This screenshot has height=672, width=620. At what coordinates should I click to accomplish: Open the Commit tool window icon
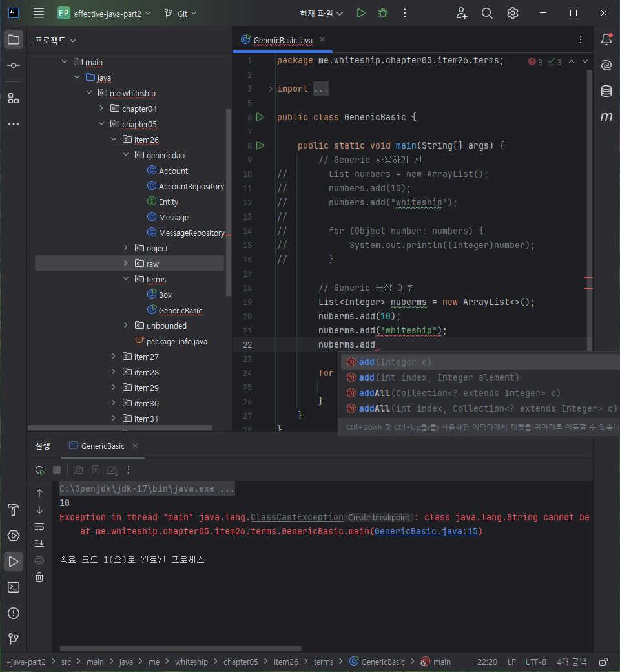pos(14,65)
